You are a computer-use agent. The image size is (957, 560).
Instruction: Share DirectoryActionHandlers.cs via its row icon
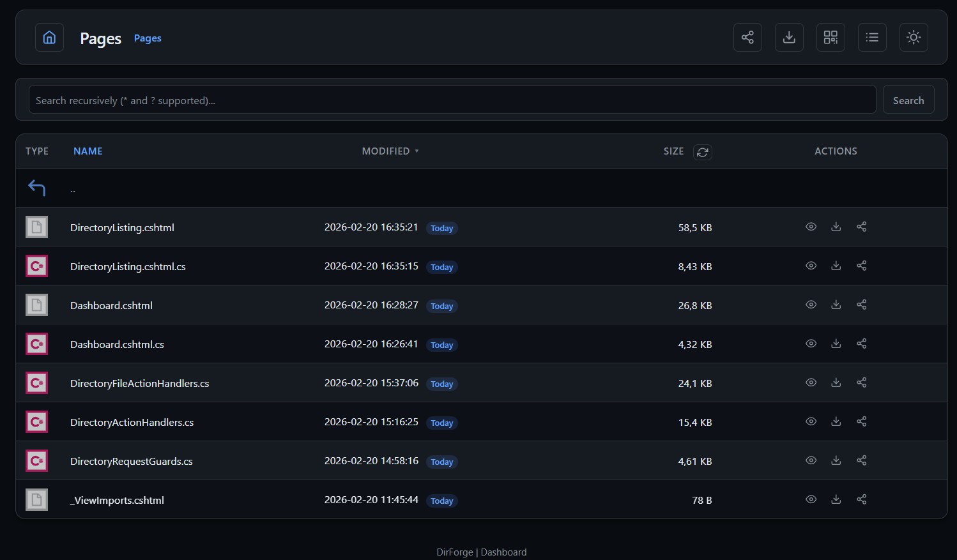(x=861, y=421)
